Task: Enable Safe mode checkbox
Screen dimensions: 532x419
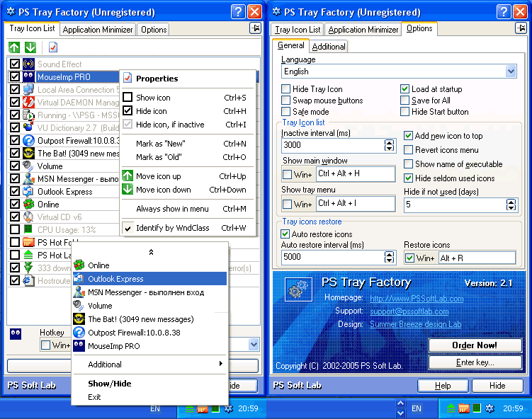Action: pos(286,112)
